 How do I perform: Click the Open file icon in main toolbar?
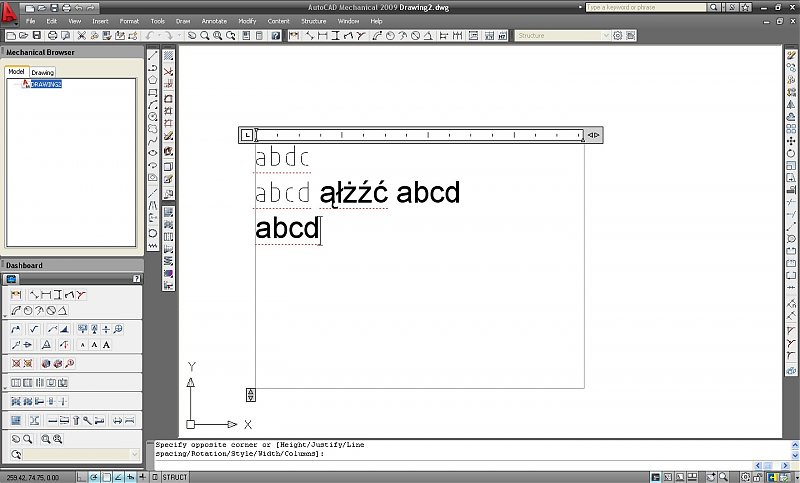23,36
